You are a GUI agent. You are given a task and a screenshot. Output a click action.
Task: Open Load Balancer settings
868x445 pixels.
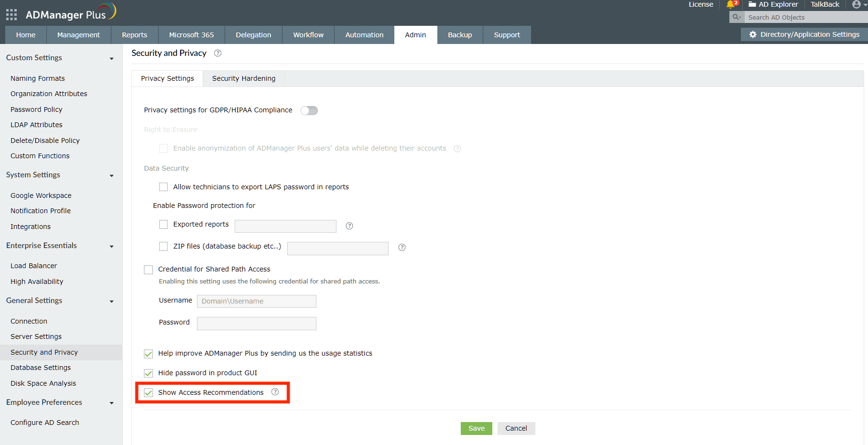[x=33, y=266]
